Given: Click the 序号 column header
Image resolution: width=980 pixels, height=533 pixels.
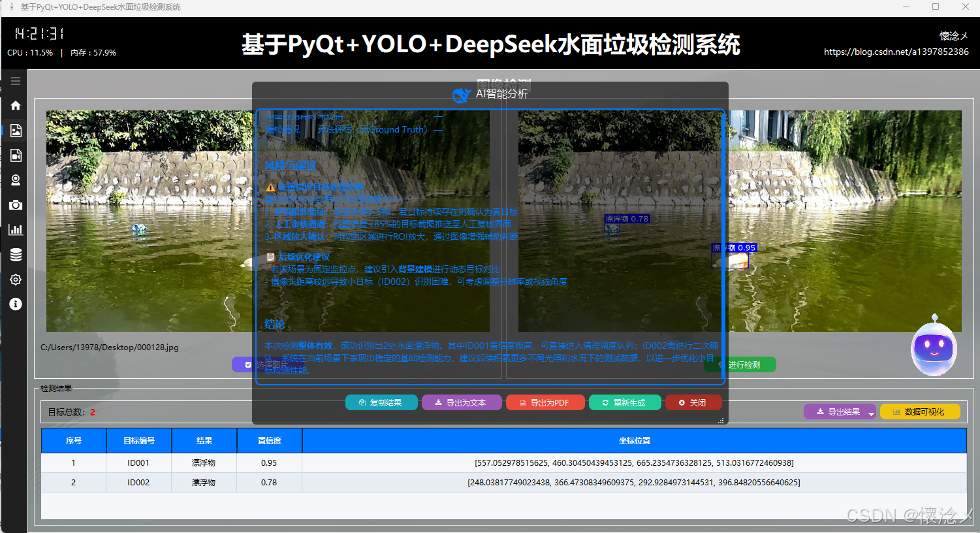Looking at the screenshot, I should tap(74, 441).
